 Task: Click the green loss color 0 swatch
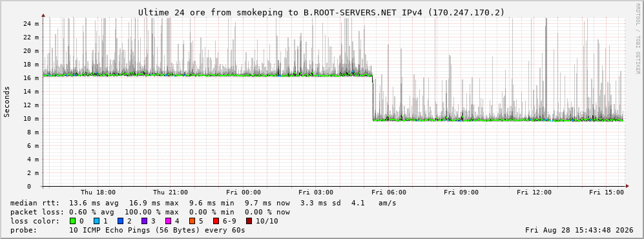pyautogui.click(x=73, y=221)
